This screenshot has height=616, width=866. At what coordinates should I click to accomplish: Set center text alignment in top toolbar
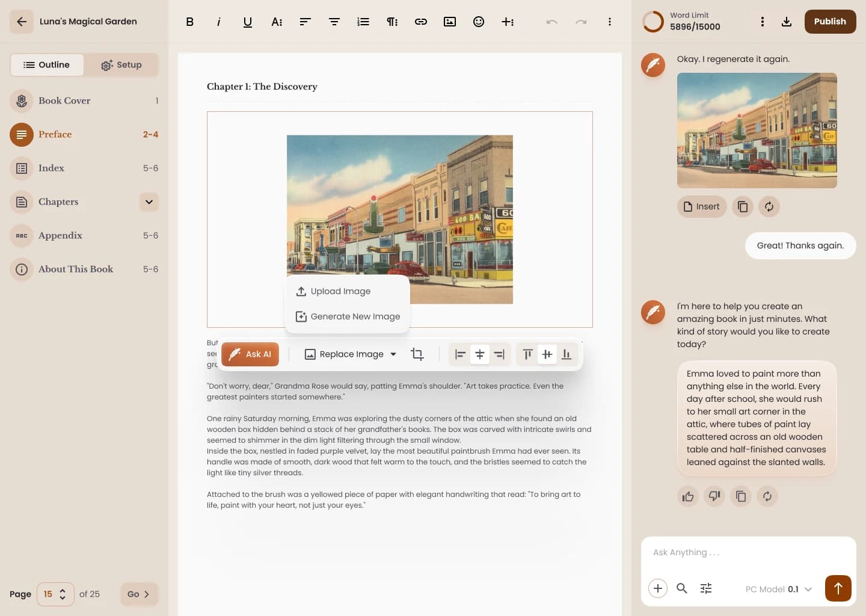point(334,22)
